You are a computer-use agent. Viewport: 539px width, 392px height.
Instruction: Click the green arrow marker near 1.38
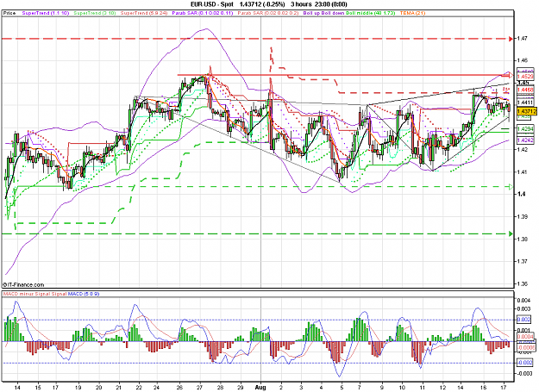(511, 233)
